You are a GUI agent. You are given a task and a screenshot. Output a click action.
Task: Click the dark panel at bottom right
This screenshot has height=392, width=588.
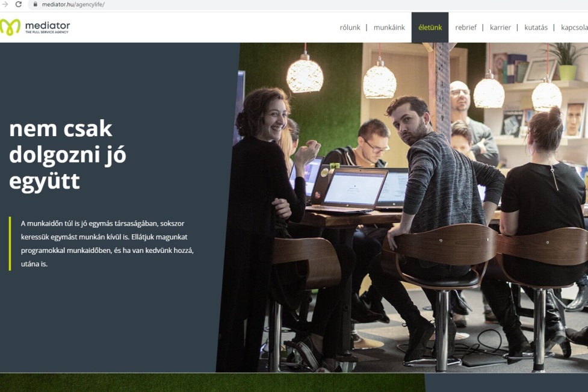tap(506, 382)
